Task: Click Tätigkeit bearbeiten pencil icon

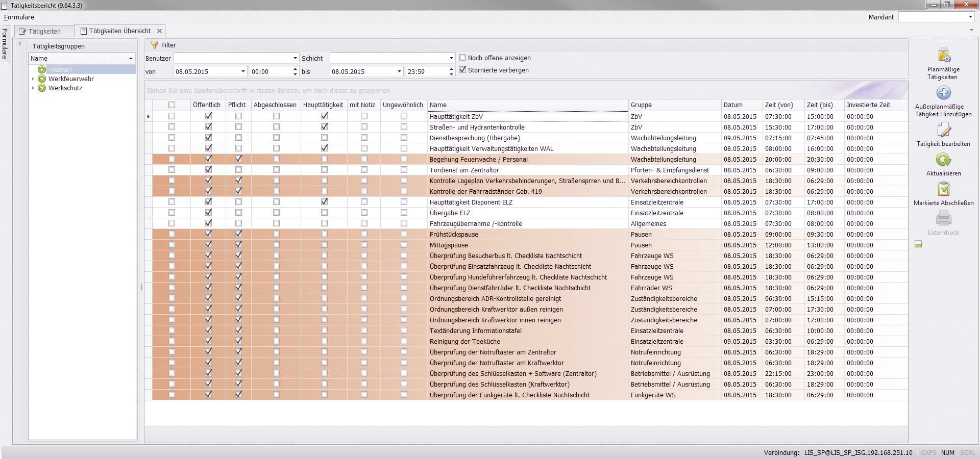Action: point(943,131)
